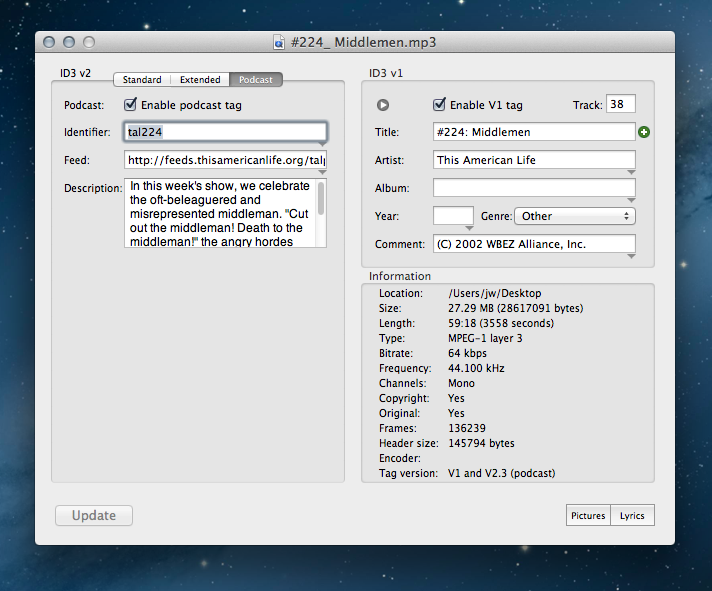Click the Artist field 'This American Life'

click(534, 160)
